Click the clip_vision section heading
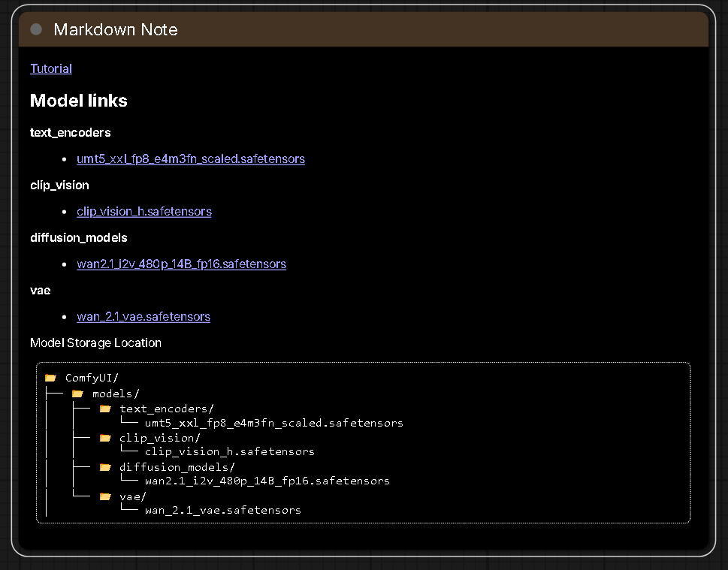728x570 pixels. (59, 185)
